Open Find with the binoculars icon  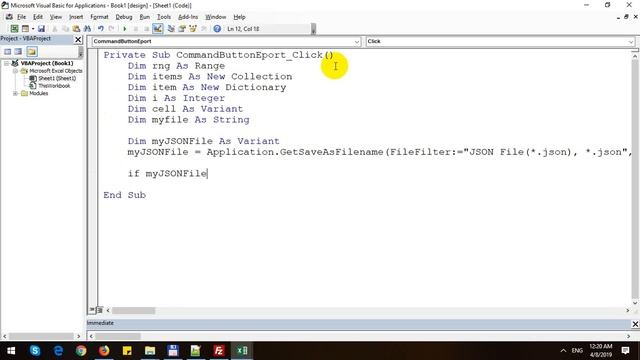[87, 29]
